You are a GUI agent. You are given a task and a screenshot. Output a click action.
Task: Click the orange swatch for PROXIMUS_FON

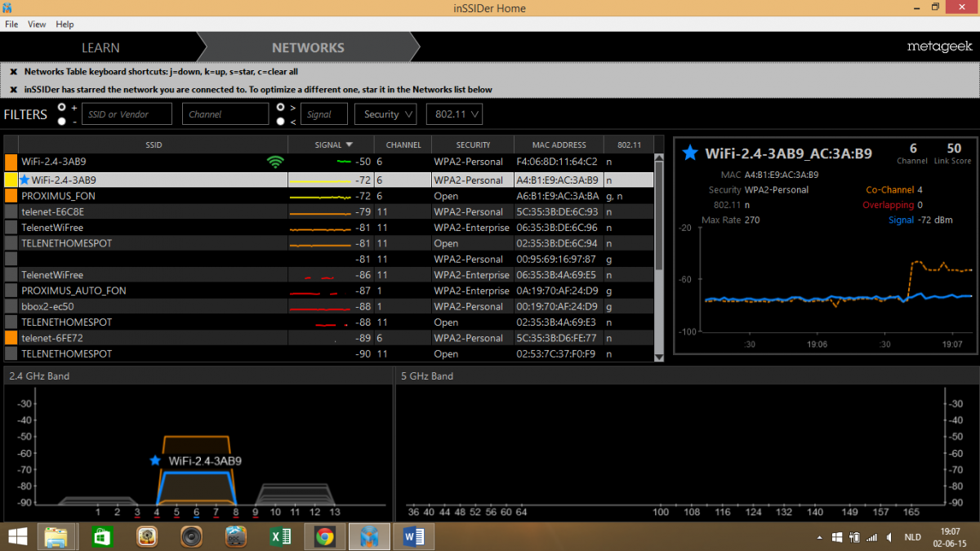11,196
